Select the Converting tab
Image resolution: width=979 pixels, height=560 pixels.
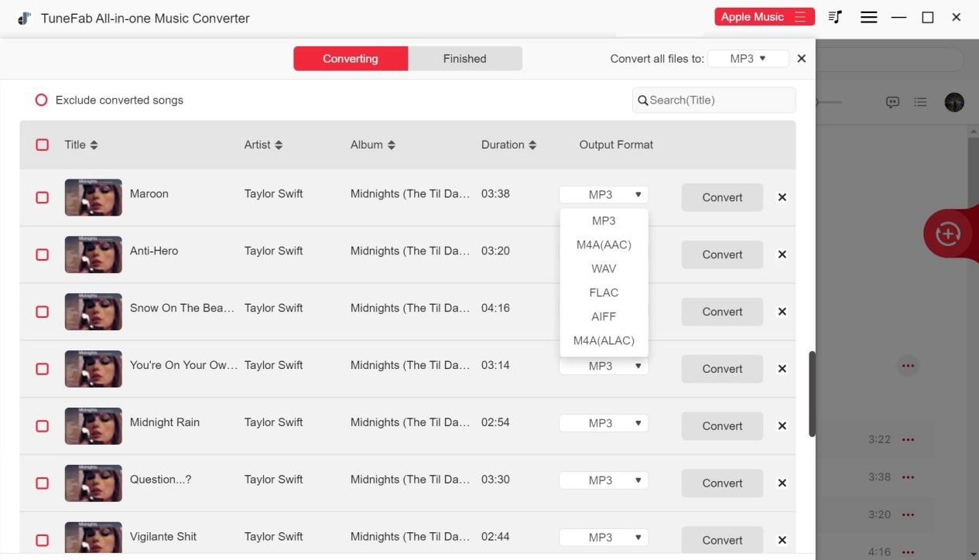tap(350, 58)
